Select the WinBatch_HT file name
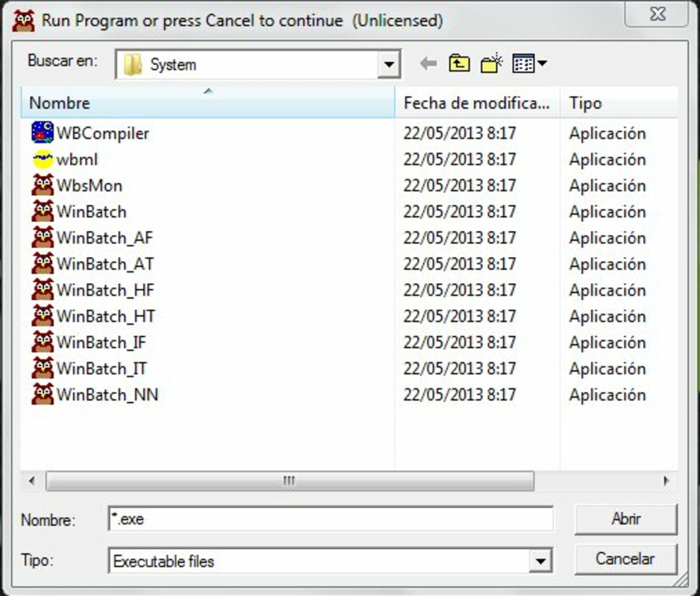 pyautogui.click(x=106, y=316)
